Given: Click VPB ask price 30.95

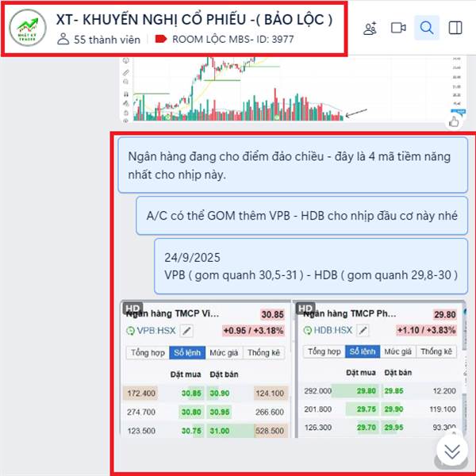Looking at the screenshot, I should (x=220, y=412).
